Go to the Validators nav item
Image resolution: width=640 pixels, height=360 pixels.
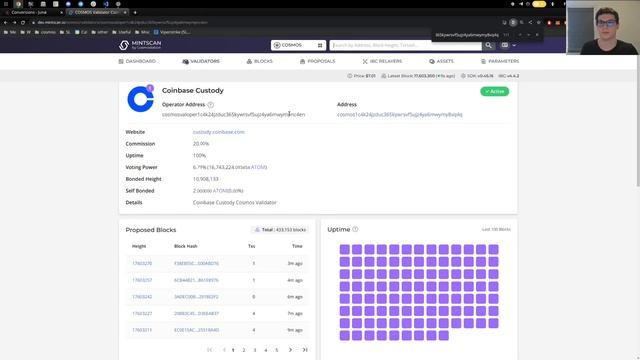point(201,61)
